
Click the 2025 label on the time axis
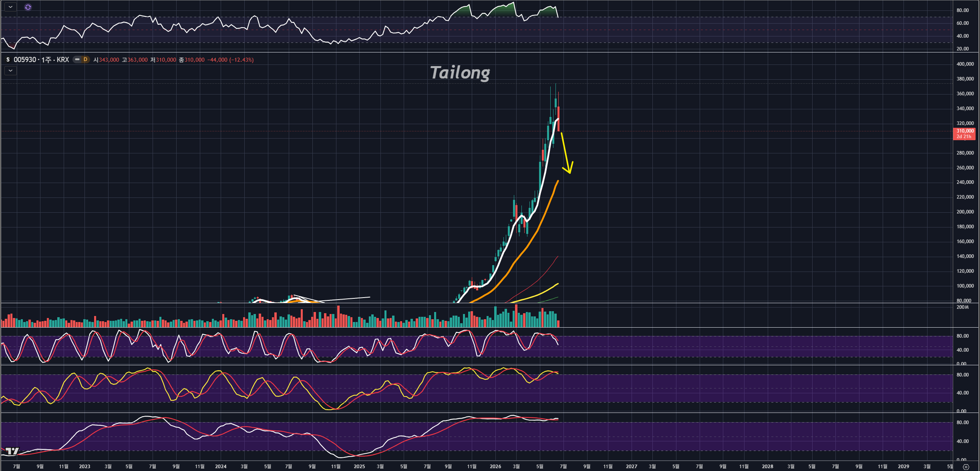coord(359,467)
